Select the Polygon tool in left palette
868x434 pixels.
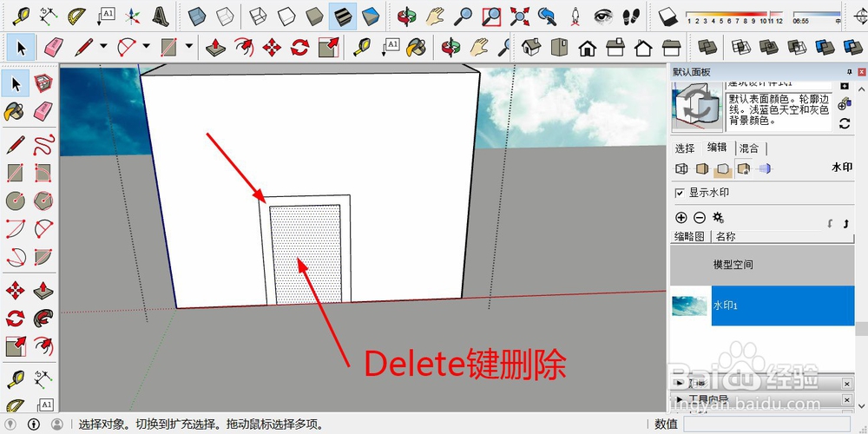click(x=43, y=201)
